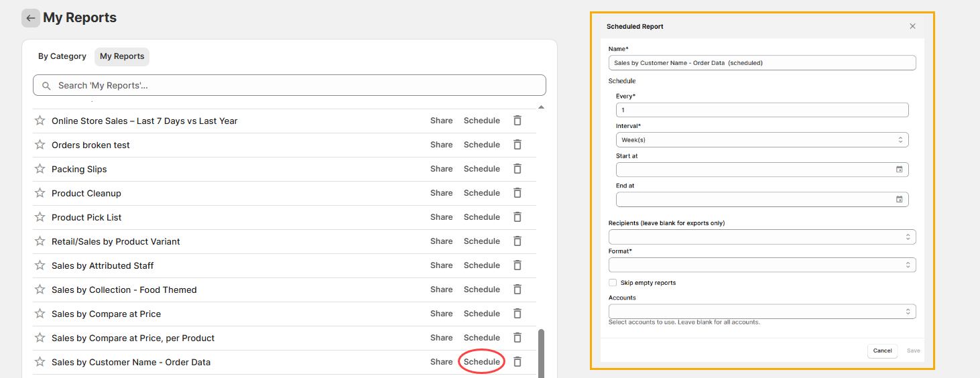This screenshot has width=980, height=378.
Task: Click trash icon for Product Pick List
Action: tap(517, 217)
